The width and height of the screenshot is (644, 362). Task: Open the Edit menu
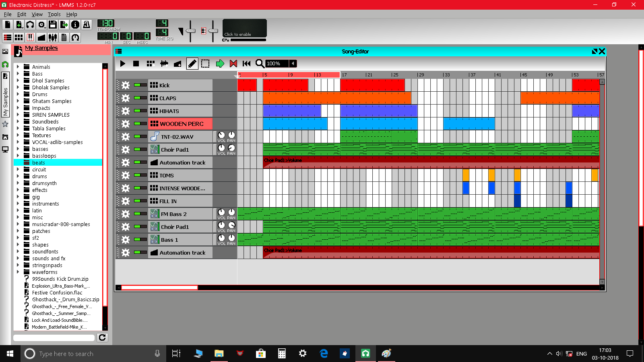point(22,14)
